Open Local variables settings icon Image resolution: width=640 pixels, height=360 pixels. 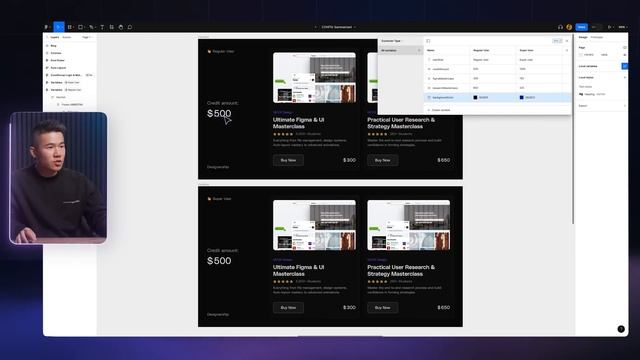click(x=624, y=66)
